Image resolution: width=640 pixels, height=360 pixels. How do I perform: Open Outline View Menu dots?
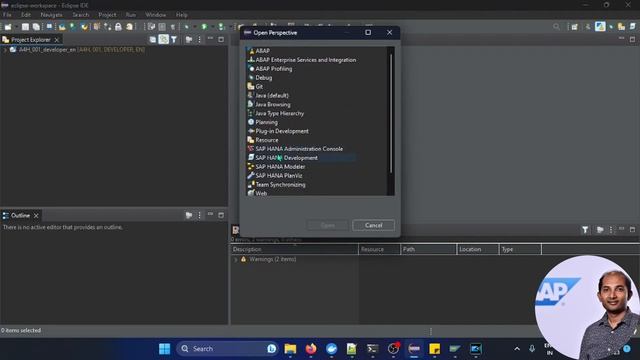(x=200, y=215)
